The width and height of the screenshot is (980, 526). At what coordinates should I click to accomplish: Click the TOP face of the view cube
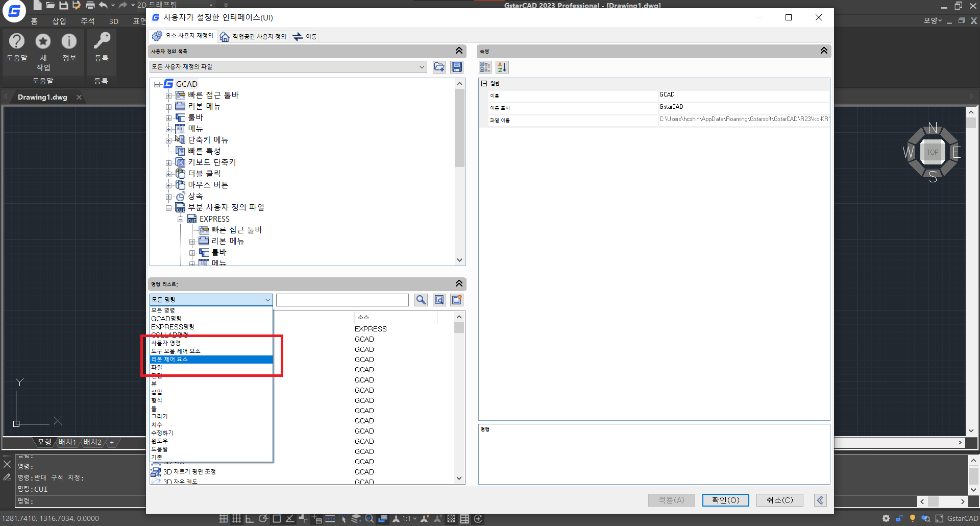coord(933,152)
